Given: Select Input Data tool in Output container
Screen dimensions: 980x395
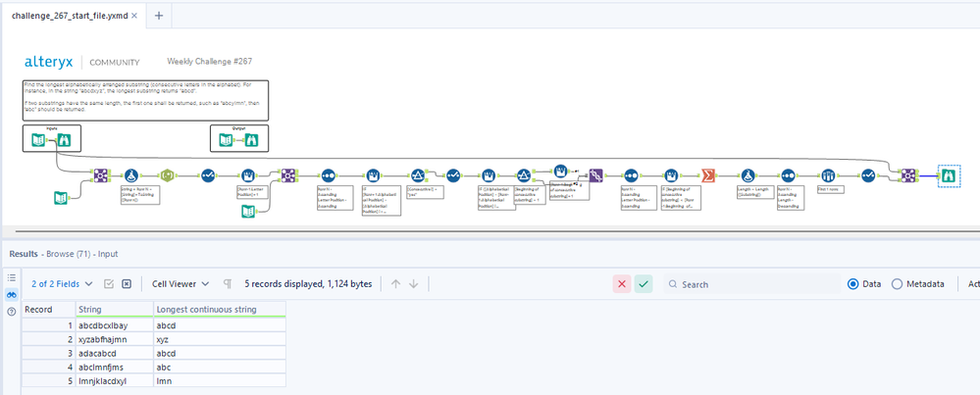Looking at the screenshot, I should tap(227, 141).
